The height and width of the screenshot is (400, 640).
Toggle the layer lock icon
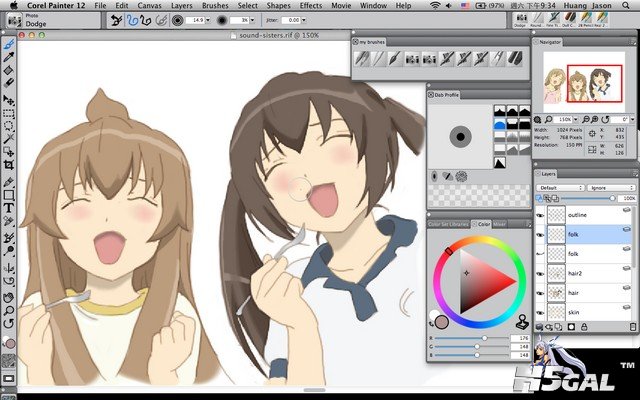click(584, 327)
